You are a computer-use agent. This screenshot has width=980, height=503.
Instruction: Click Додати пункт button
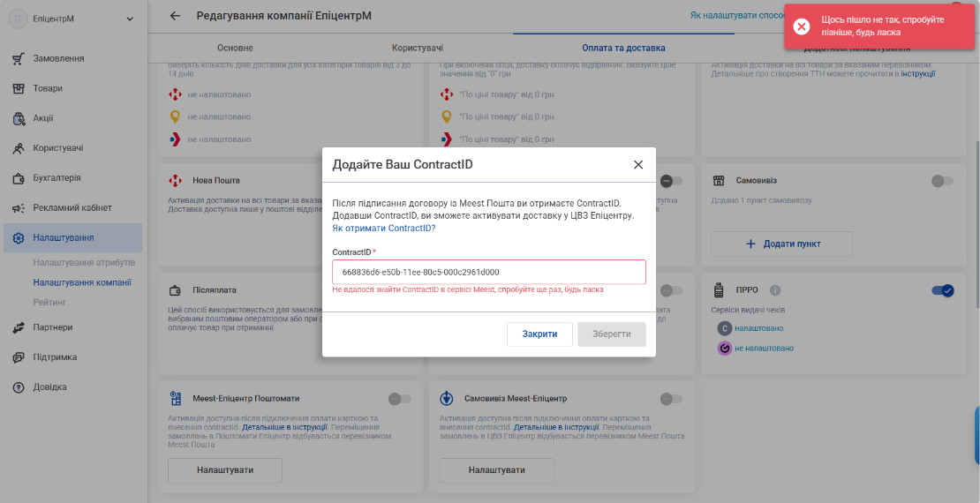click(782, 244)
